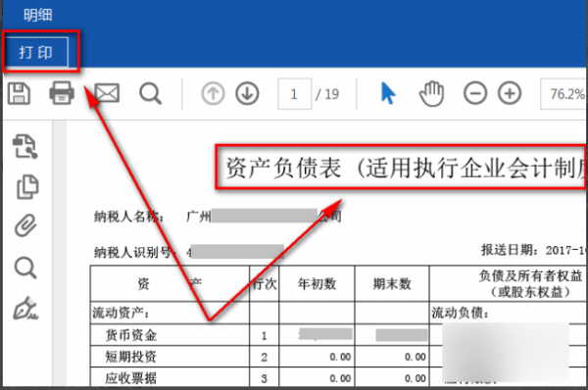This screenshot has height=390, width=588.
Task: Click 年初数 value 0.00 in 短期投资 row
Action: point(340,357)
